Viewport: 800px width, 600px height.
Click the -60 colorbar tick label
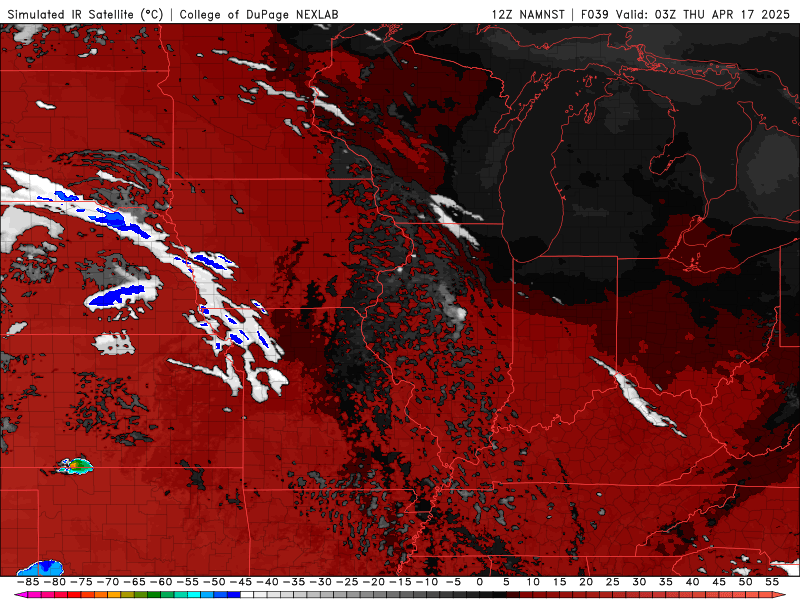point(161,582)
